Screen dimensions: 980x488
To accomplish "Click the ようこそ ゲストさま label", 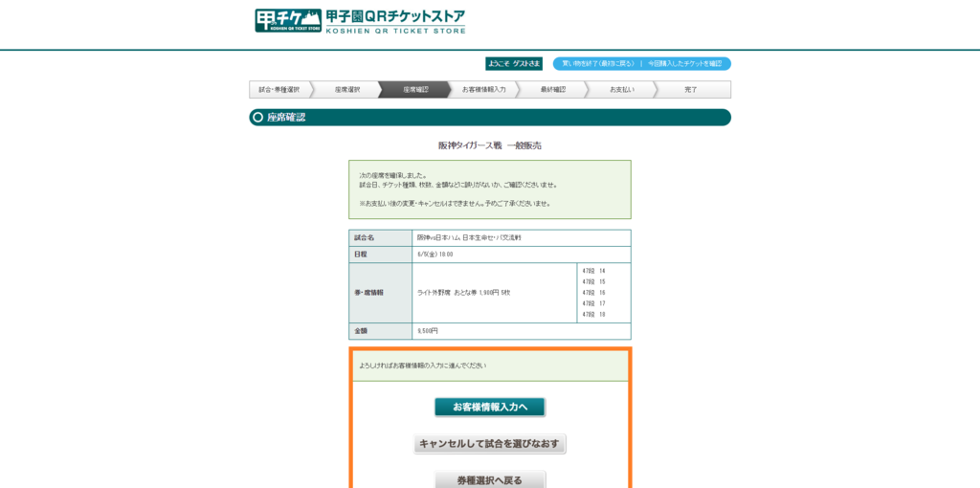I will [514, 64].
